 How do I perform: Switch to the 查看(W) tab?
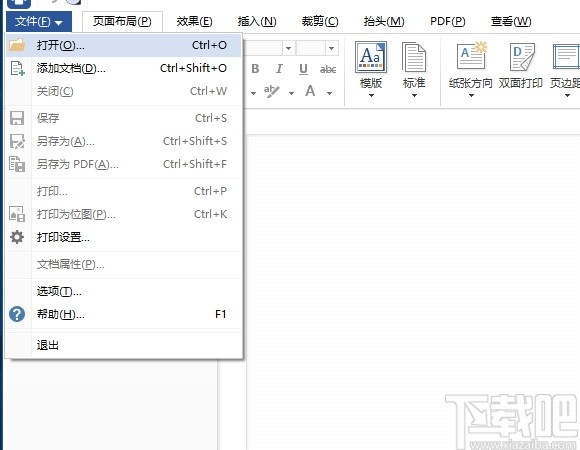coord(511,22)
